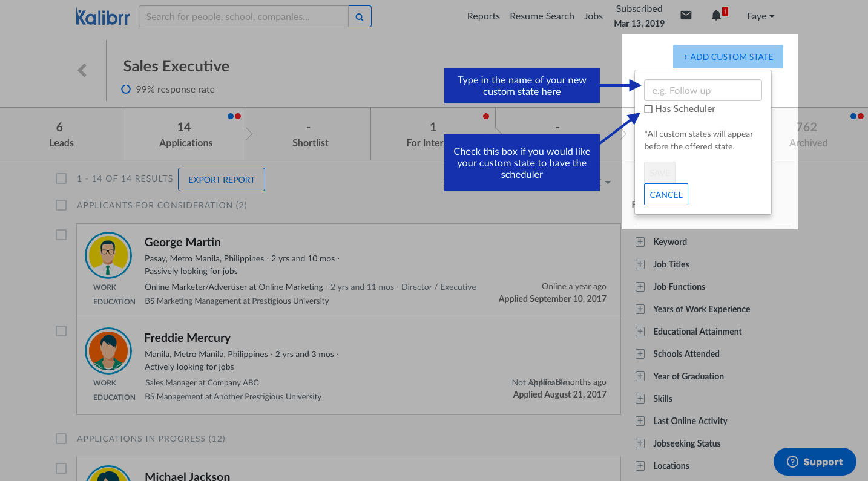Click the Export Report button
Screen dimensions: 868x481
click(x=222, y=180)
